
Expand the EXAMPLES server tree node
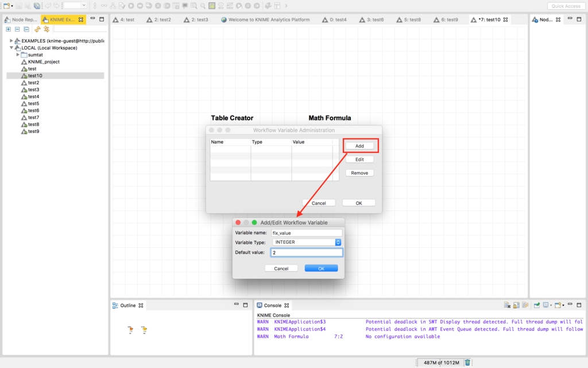pyautogui.click(x=11, y=41)
